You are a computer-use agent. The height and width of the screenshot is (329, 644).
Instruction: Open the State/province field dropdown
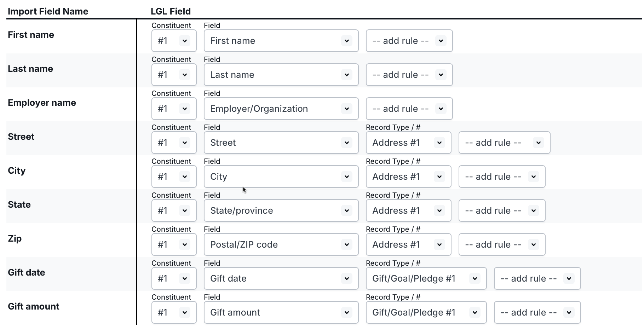click(281, 210)
